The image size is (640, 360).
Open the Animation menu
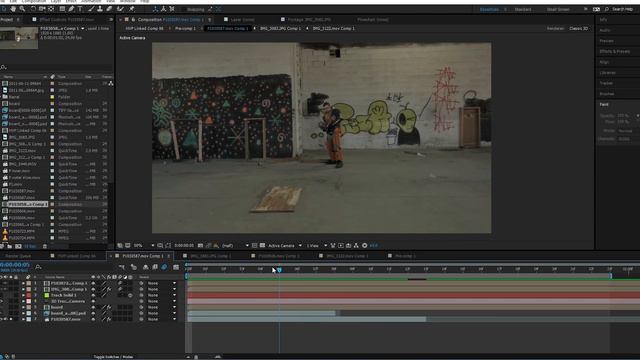pyautogui.click(x=91, y=2)
